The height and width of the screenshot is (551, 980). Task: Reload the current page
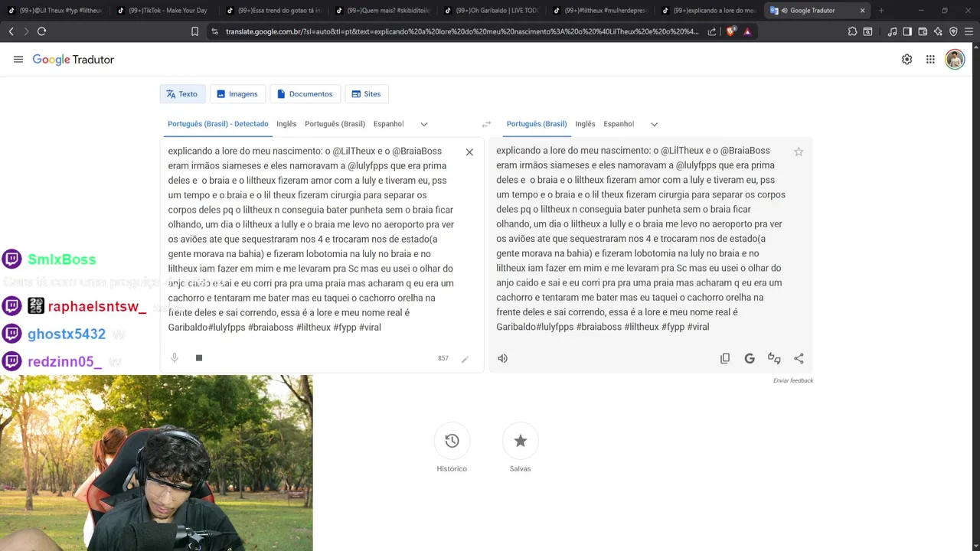(x=41, y=31)
